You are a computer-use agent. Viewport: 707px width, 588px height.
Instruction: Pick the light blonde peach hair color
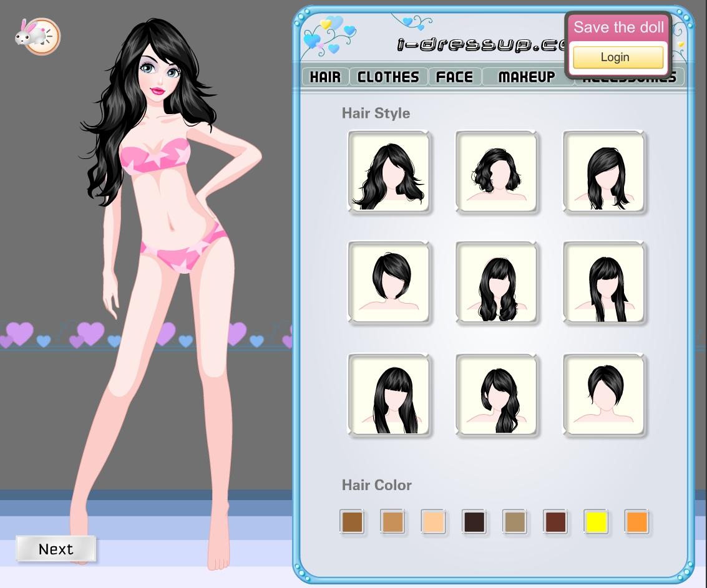pyautogui.click(x=433, y=522)
